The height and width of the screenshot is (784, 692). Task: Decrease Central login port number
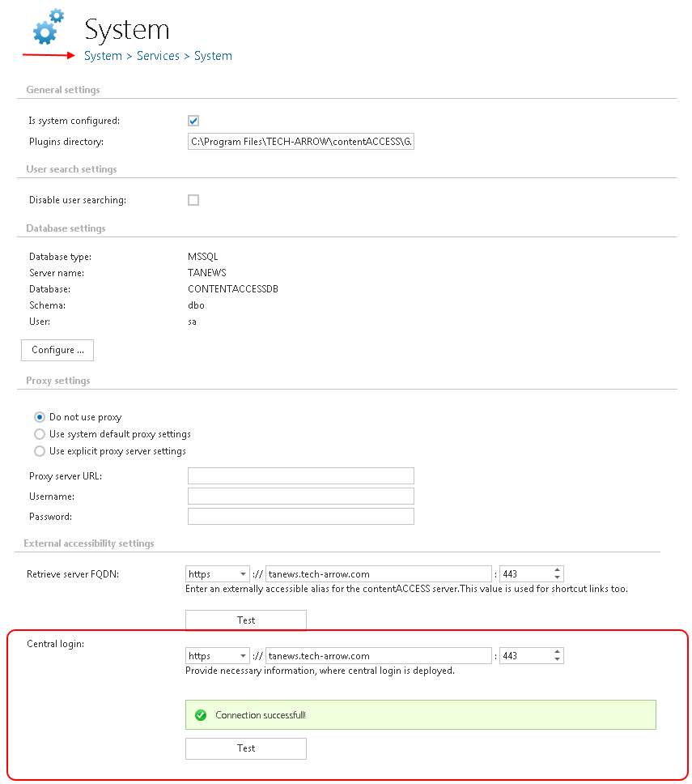[558, 659]
